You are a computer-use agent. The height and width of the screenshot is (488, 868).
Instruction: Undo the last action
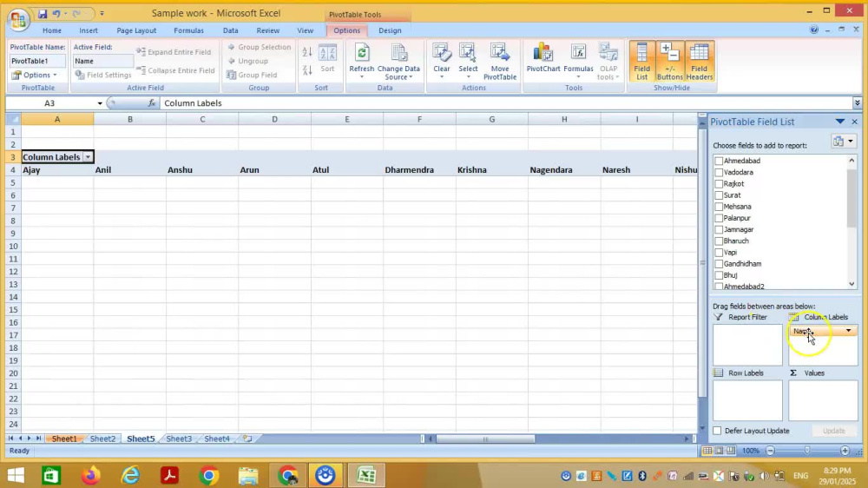[x=56, y=13]
